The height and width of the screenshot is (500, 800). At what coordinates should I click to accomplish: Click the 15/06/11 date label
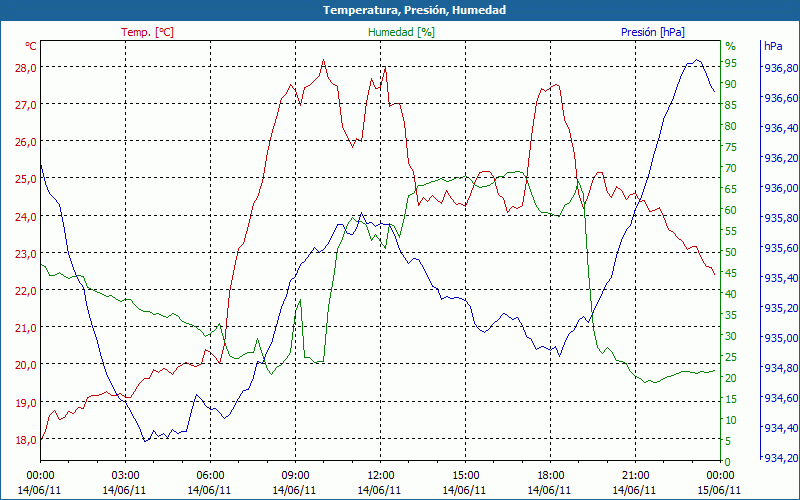click(x=719, y=490)
